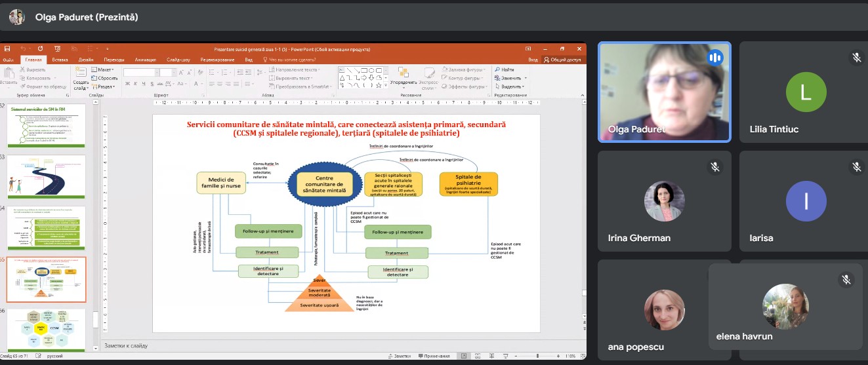This screenshot has width=868, height=365.
Task: Click the Общий доступ share button
Action: [x=564, y=59]
